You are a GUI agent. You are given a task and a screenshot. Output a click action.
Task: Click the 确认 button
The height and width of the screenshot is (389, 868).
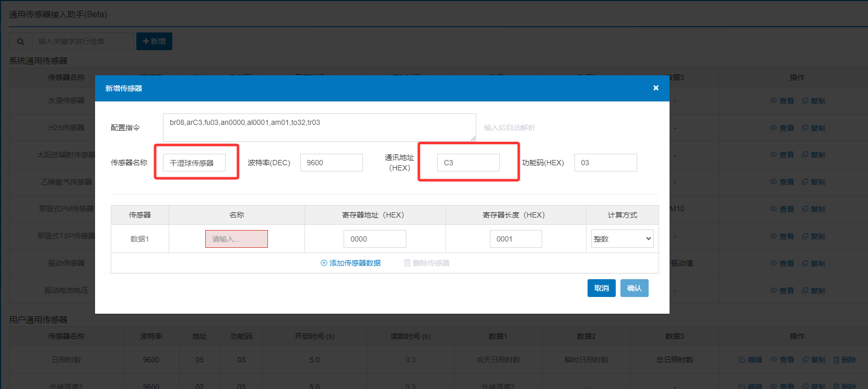tap(635, 288)
